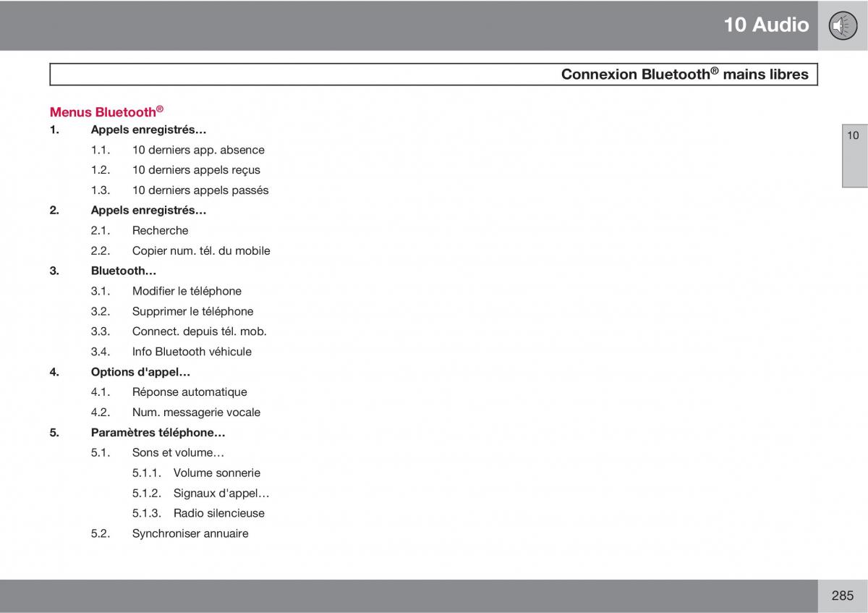Select the "10 Audio" chapter title
Image resolution: width=868 pixels, height=613 pixels.
pos(766,25)
